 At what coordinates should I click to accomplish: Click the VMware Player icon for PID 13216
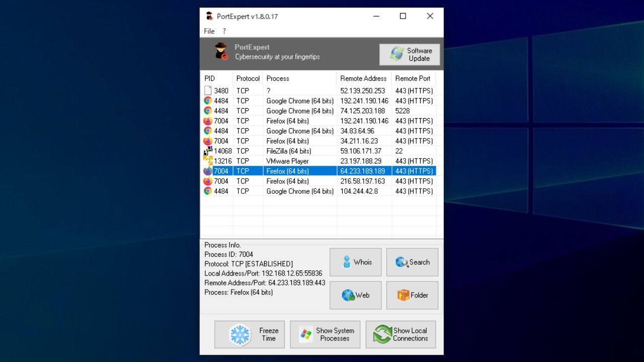208,161
